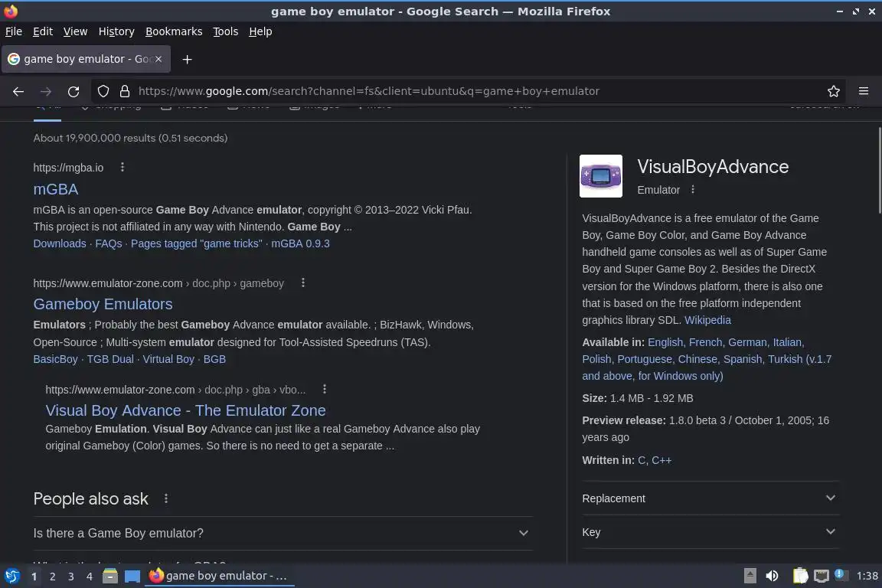This screenshot has width=882, height=588.
Task: Go back to the previous page
Action: click(x=18, y=91)
